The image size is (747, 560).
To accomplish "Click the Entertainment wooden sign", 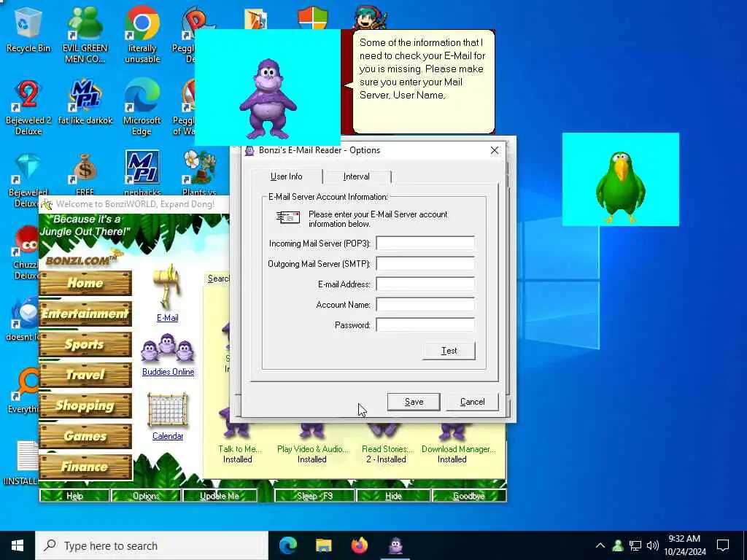I will [85, 314].
